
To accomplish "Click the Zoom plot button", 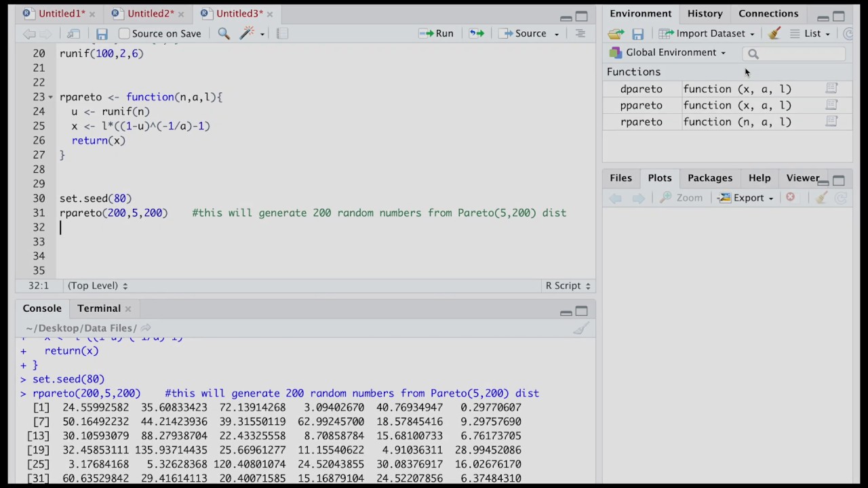I will point(682,198).
